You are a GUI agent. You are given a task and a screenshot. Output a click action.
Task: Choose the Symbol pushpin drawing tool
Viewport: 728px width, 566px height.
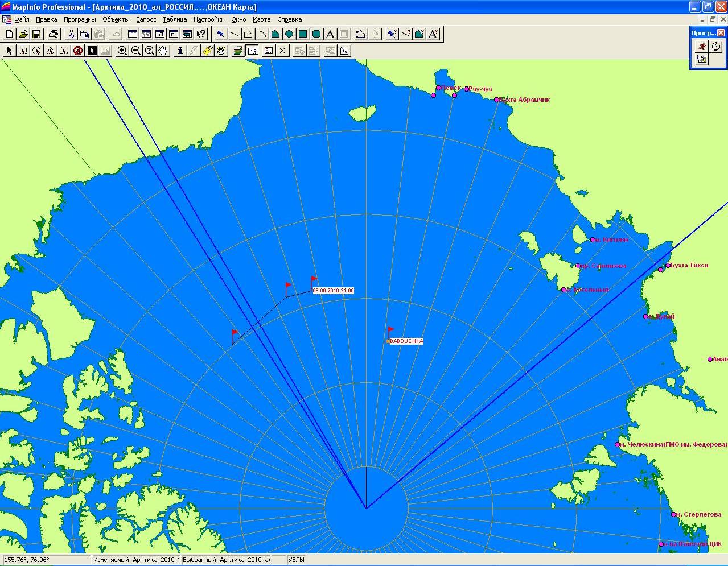point(221,34)
